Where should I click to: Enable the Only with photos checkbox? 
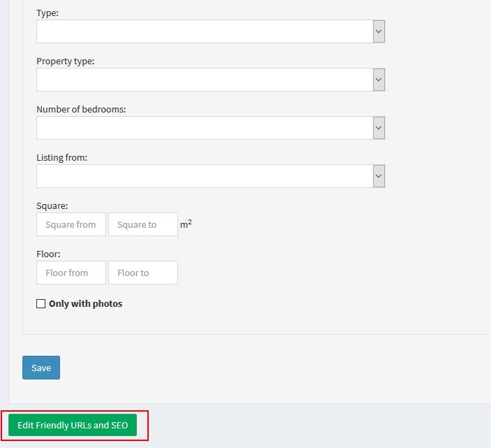point(41,304)
